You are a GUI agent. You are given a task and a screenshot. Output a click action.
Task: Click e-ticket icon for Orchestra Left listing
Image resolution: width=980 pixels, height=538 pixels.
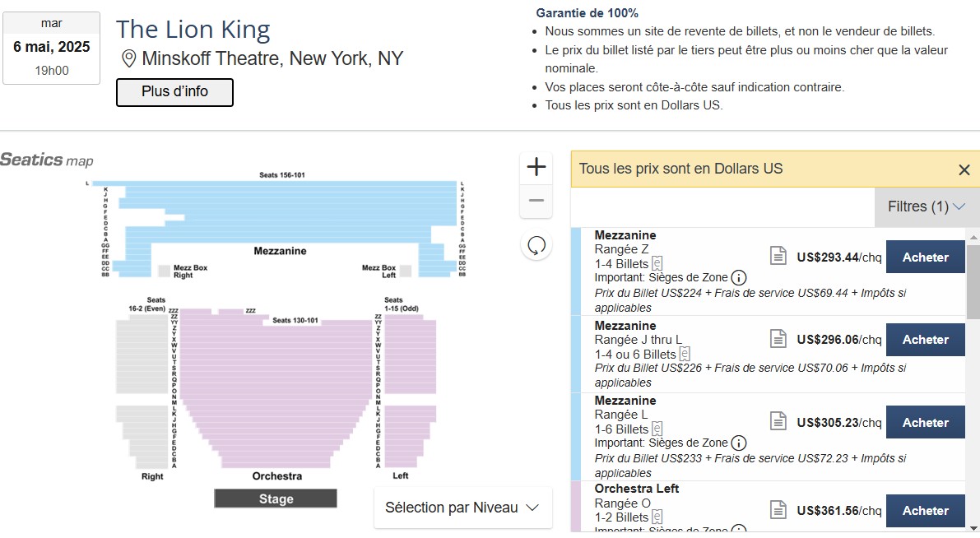point(658,517)
